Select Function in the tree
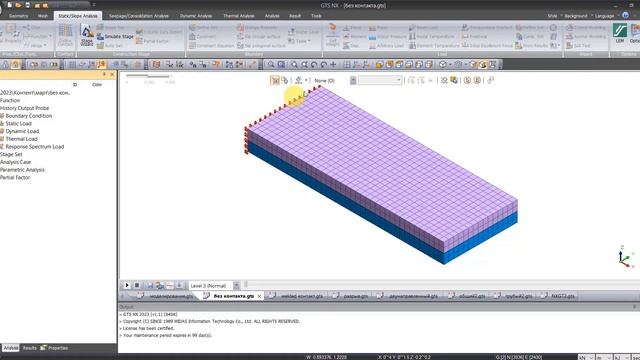The width and height of the screenshot is (640, 360). pyautogui.click(x=10, y=100)
